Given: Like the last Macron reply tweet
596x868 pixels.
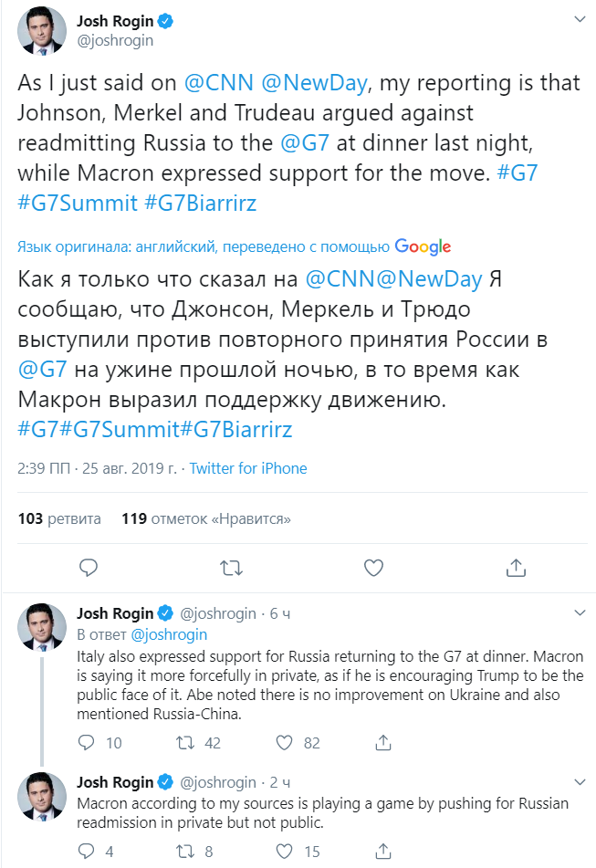Looking at the screenshot, I should pyautogui.click(x=284, y=851).
